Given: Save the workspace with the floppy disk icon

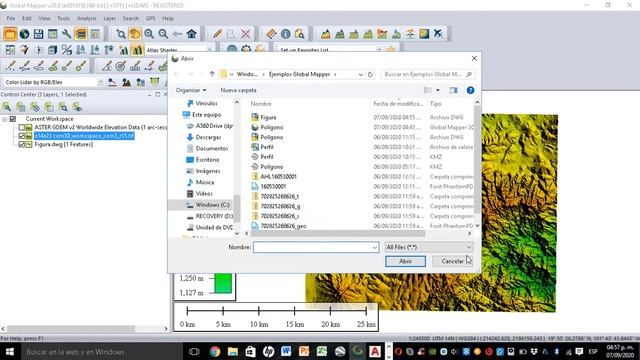Looking at the screenshot, I should 38,33.
